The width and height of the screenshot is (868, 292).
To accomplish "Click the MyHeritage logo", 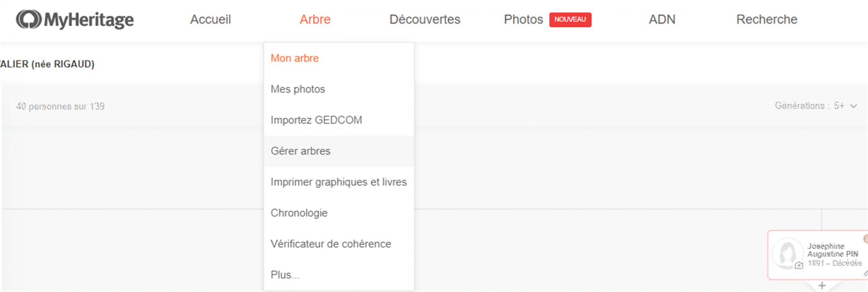I will coord(75,20).
